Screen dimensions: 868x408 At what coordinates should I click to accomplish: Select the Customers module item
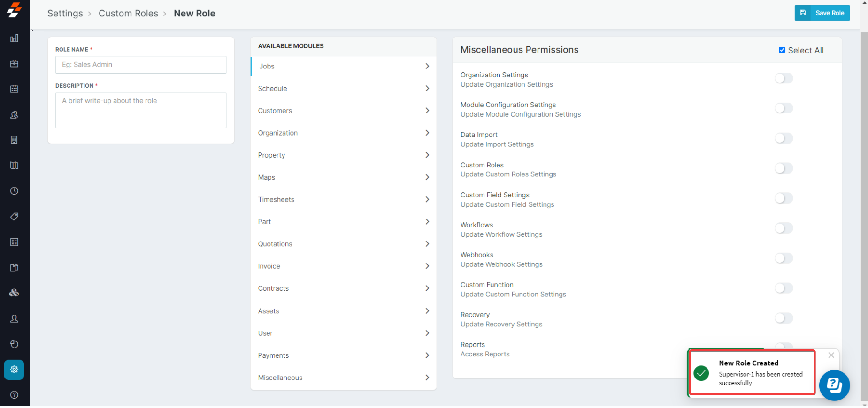[x=275, y=111]
